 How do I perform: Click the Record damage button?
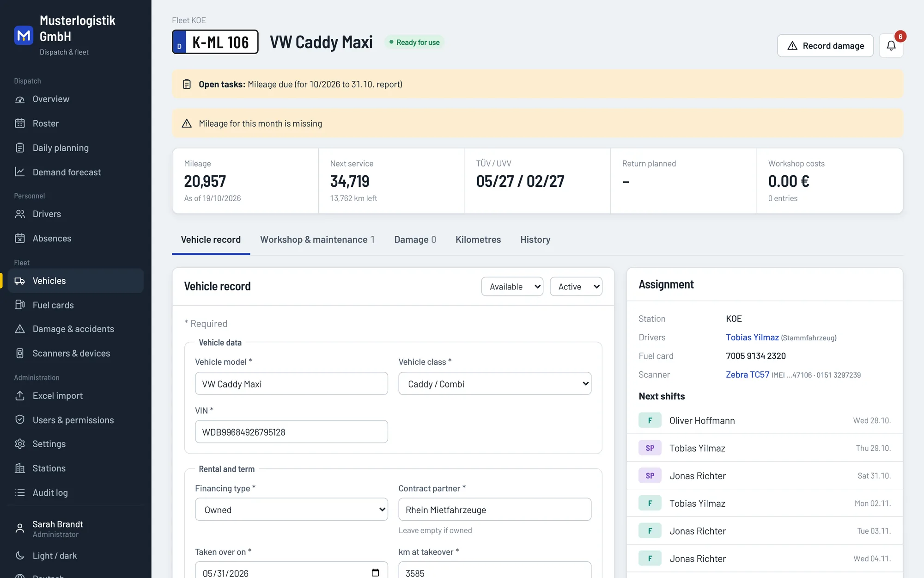825,46
